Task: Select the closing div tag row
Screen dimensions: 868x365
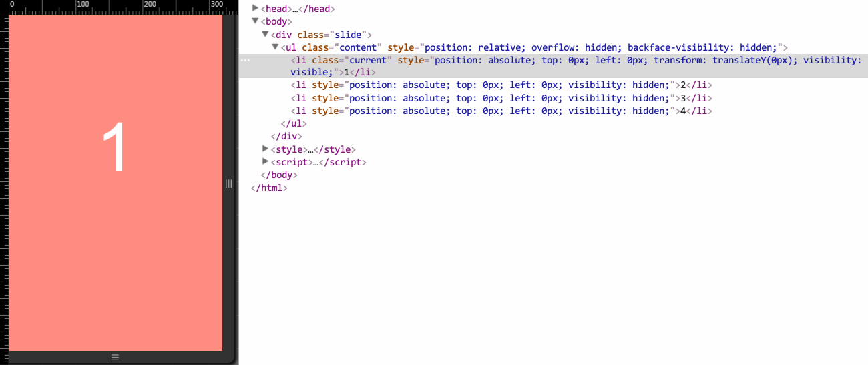Action: (286, 136)
